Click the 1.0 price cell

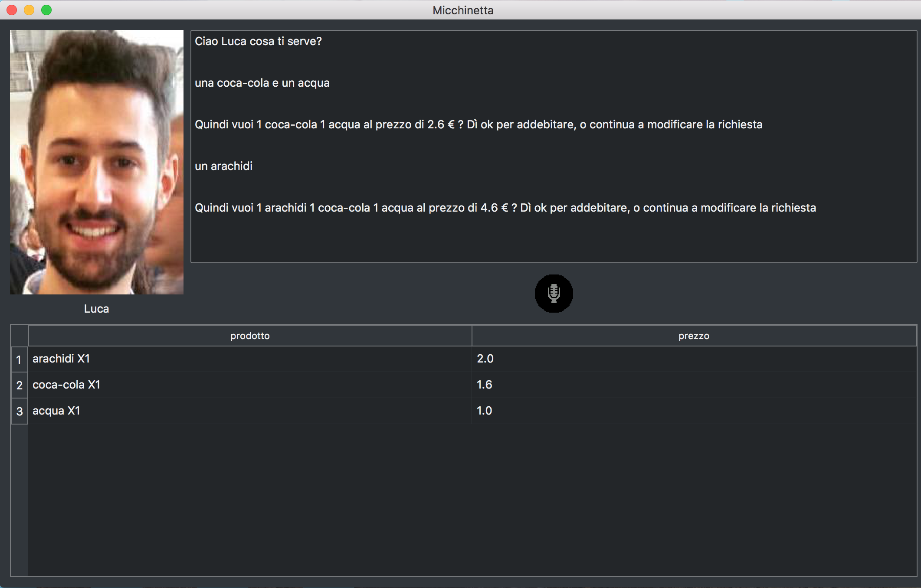click(694, 411)
